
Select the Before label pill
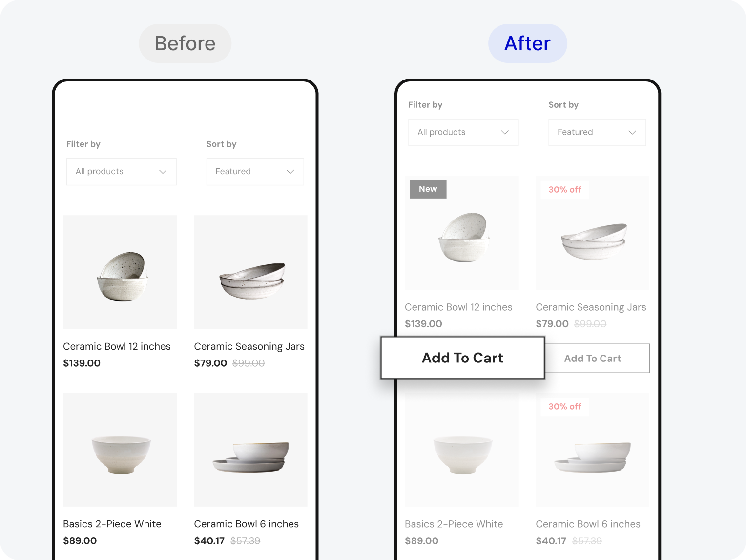tap(185, 43)
